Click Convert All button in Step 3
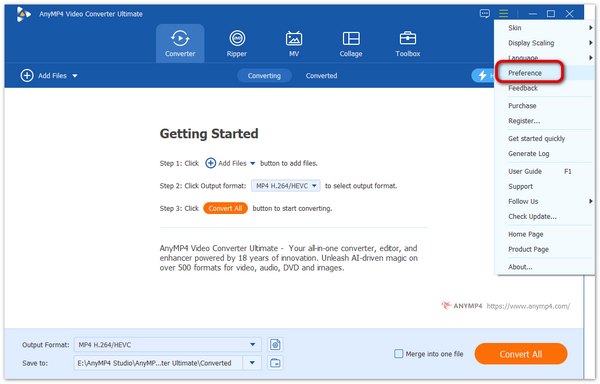 225,208
